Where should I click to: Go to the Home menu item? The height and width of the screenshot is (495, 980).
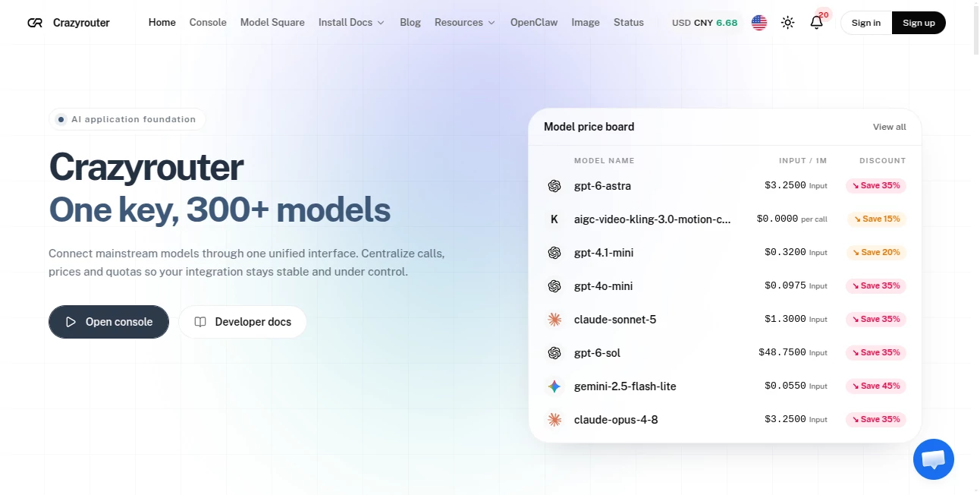(x=162, y=23)
